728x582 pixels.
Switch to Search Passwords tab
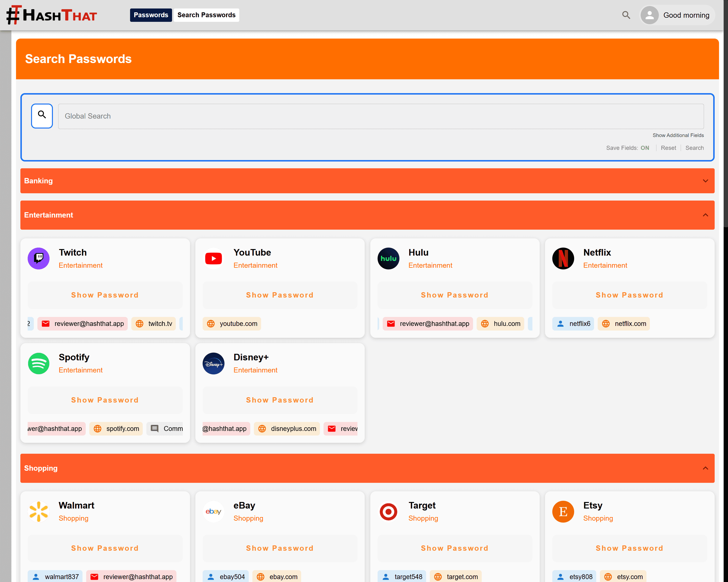[x=206, y=15]
